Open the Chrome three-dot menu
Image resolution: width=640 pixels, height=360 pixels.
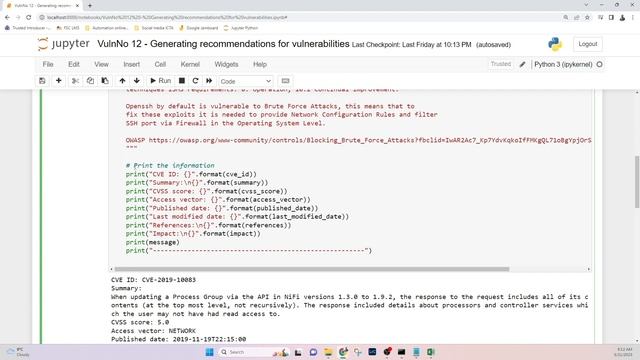pos(633,18)
